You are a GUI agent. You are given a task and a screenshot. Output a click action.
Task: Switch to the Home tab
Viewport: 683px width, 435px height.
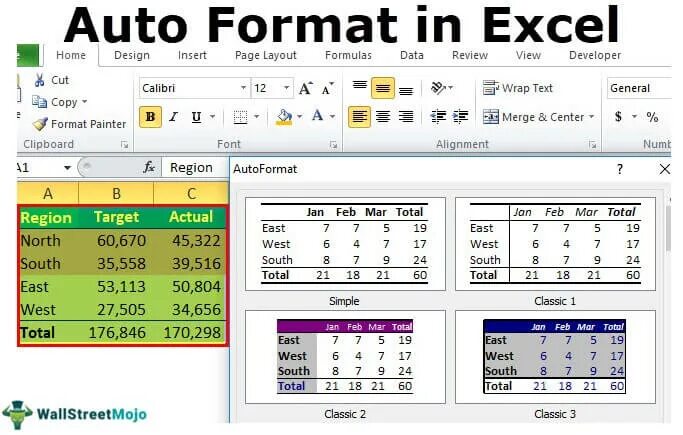[x=71, y=56]
